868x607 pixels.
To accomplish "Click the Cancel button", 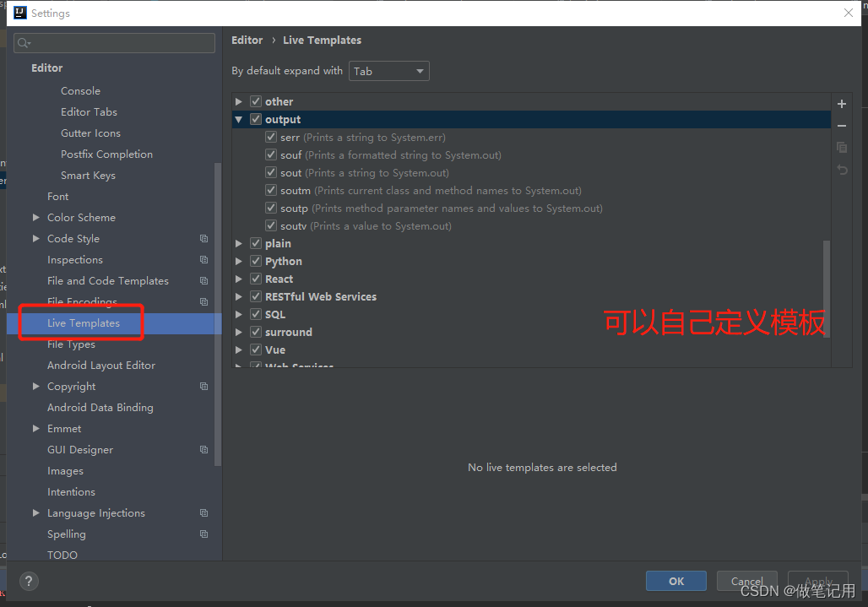I will point(746,581).
